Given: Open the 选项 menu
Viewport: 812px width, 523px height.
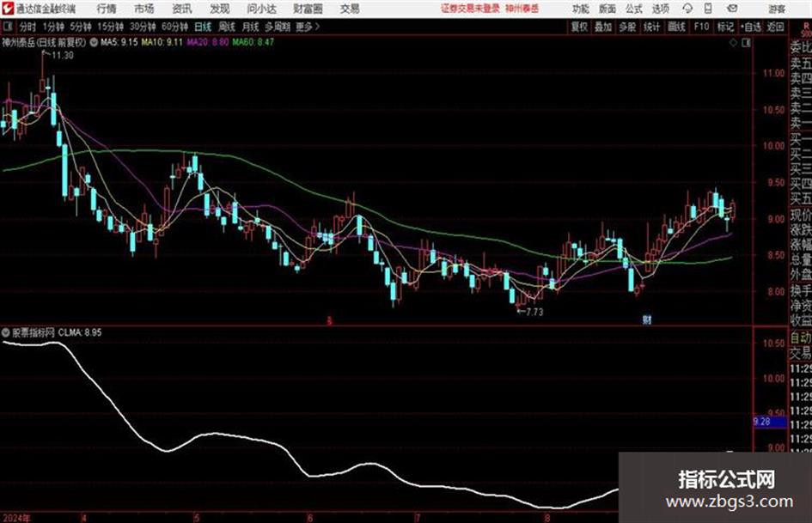Looking at the screenshot, I should click(x=661, y=9).
